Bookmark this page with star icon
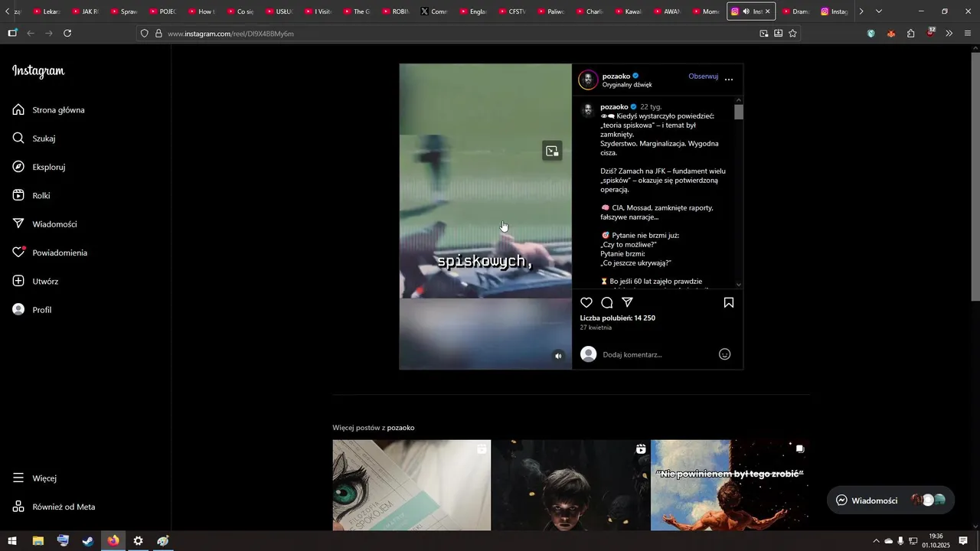This screenshot has width=980, height=551. click(x=792, y=34)
